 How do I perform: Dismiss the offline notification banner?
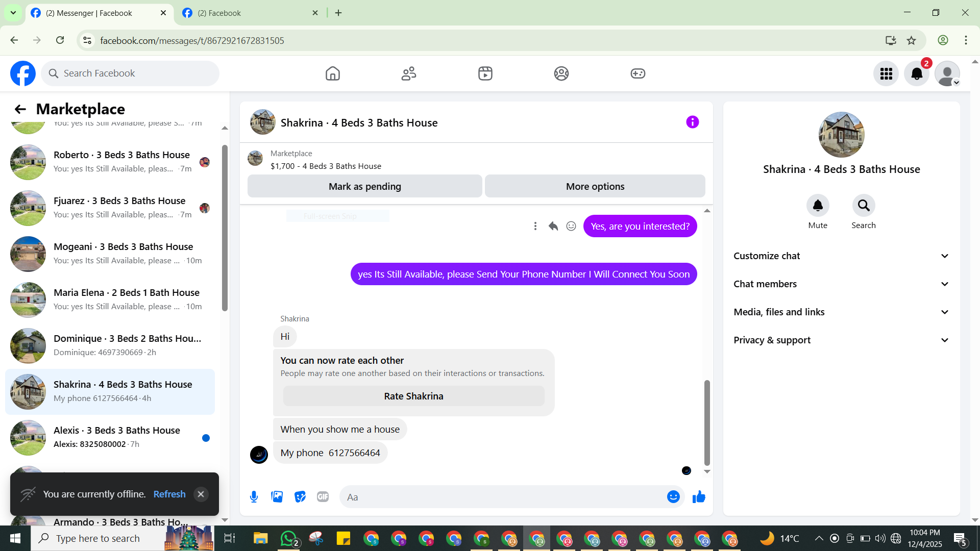[x=201, y=494]
